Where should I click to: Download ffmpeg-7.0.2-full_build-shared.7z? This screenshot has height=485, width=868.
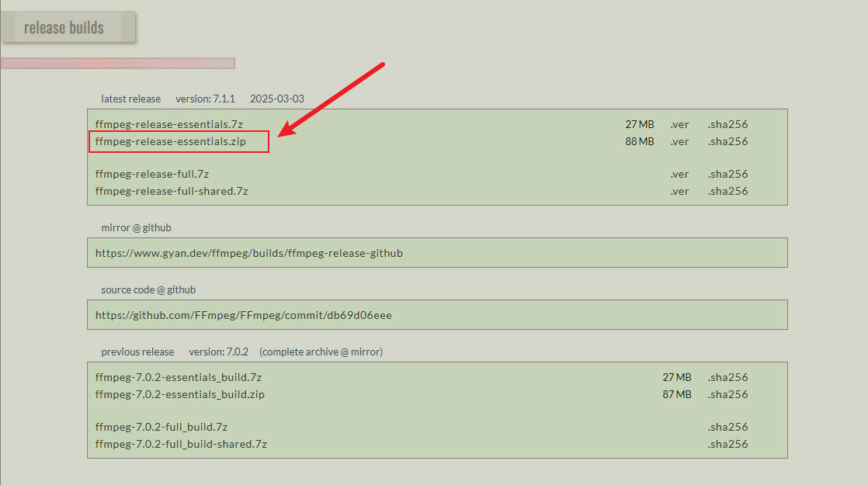click(x=181, y=444)
